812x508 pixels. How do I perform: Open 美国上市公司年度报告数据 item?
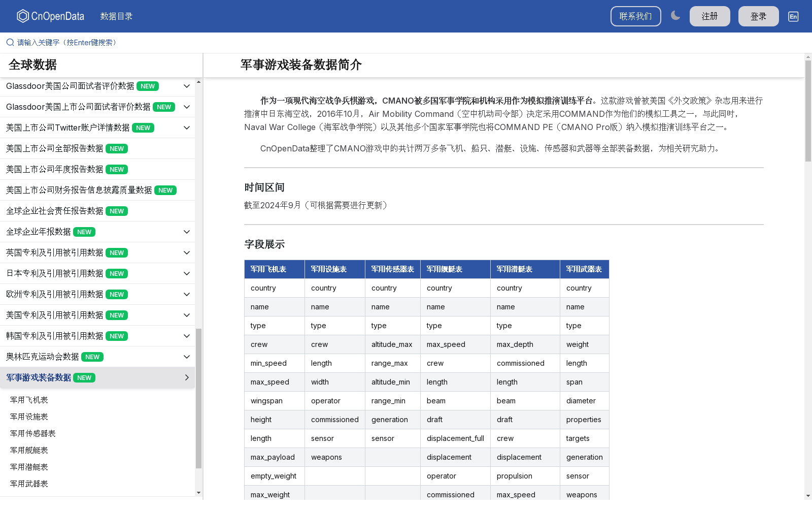point(97,170)
